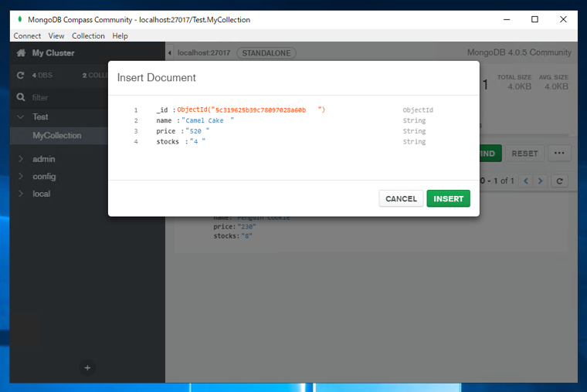Click the _id field key
Screen dimensions: 587x392
pos(161,110)
